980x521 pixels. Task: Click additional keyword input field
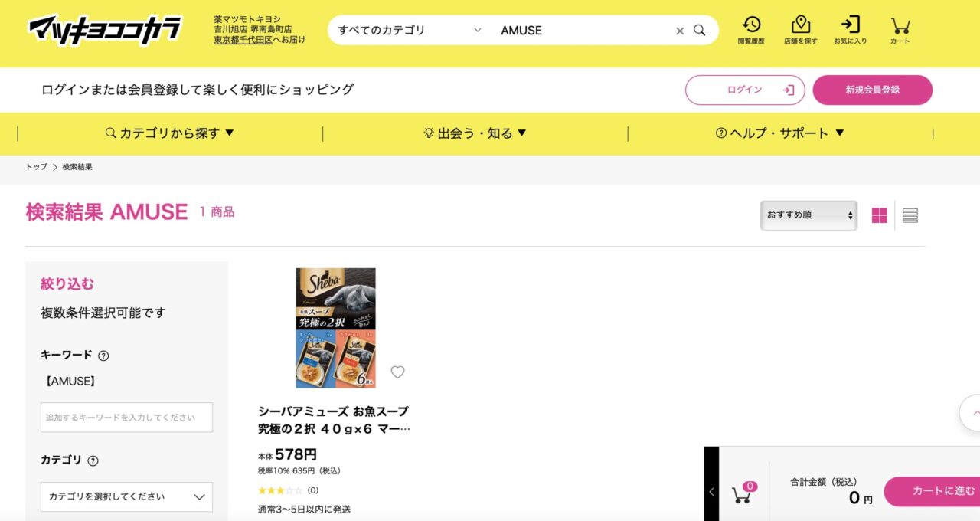126,418
